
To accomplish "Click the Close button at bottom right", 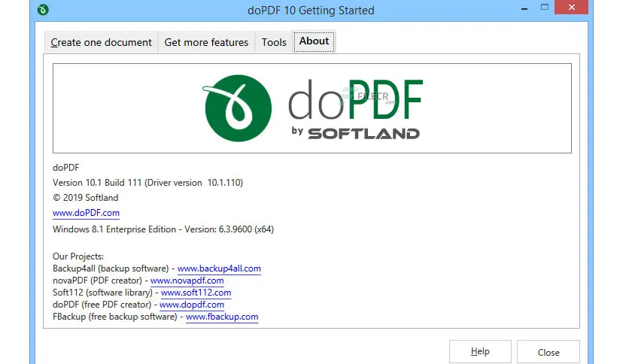I will point(548,352).
